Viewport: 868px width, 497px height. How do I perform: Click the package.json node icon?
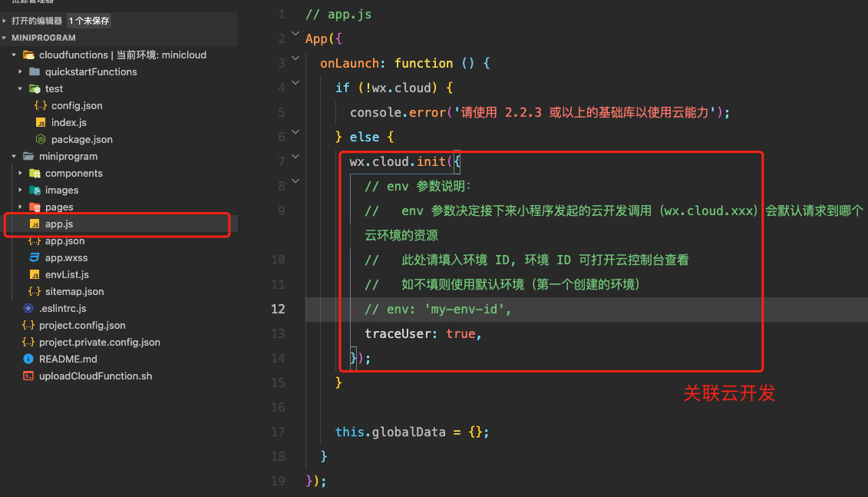[41, 139]
